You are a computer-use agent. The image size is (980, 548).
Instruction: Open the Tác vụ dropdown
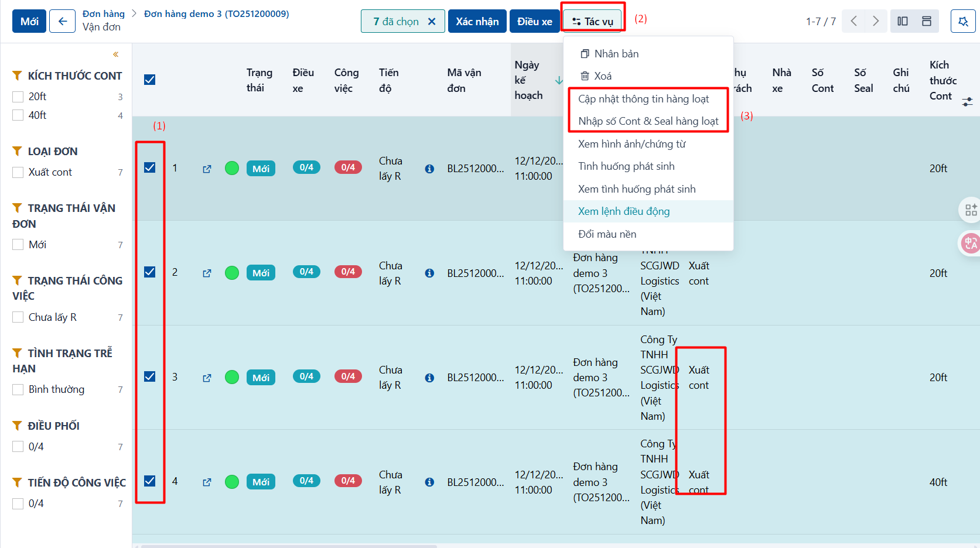592,21
